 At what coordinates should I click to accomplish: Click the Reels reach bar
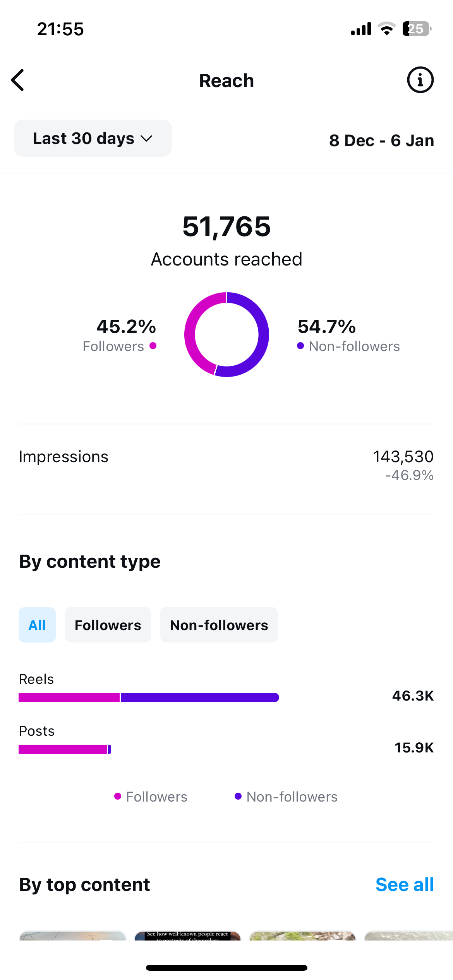click(x=149, y=697)
